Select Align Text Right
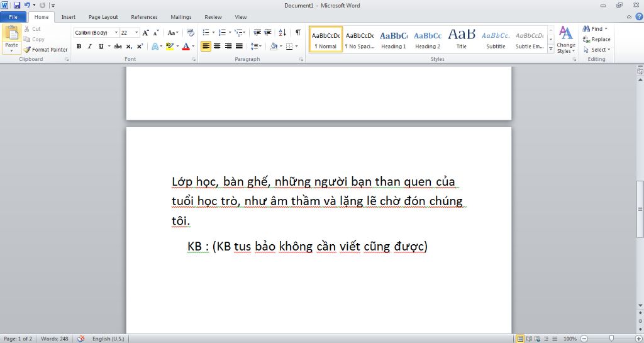The height and width of the screenshot is (343, 644). pyautogui.click(x=228, y=47)
